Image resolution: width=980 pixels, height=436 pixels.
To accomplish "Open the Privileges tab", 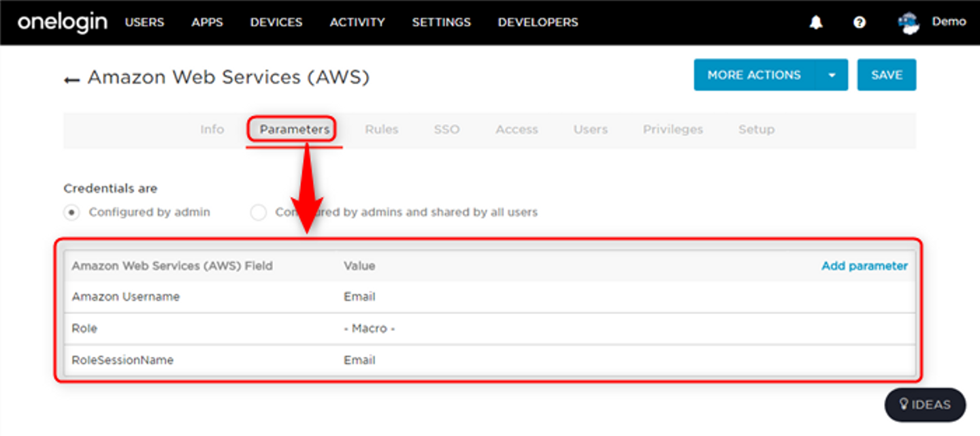I will [672, 129].
